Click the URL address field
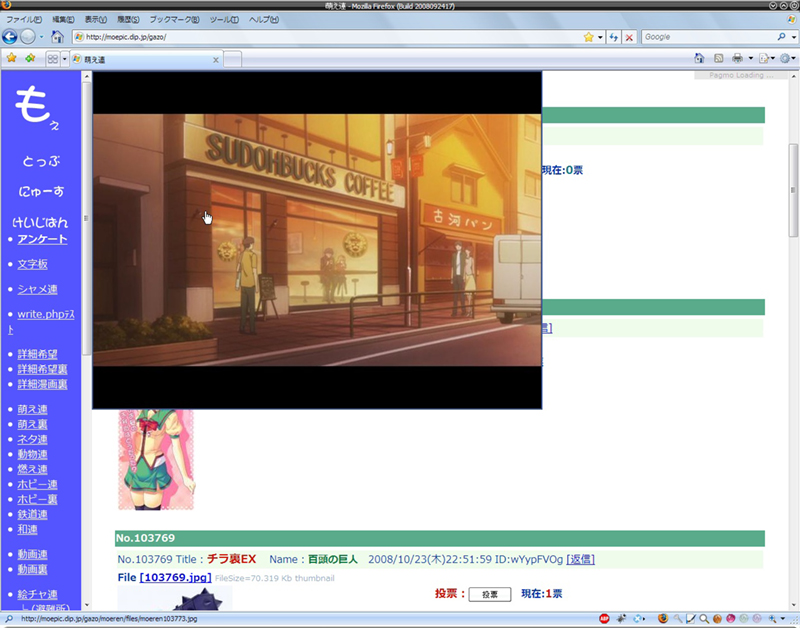Image resolution: width=800 pixels, height=628 pixels. [x=327, y=37]
